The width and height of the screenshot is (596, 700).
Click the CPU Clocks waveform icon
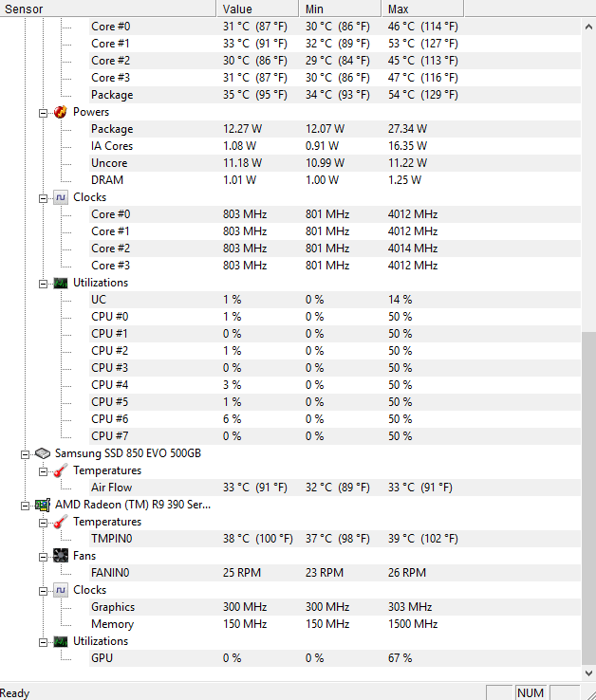pyautogui.click(x=61, y=197)
